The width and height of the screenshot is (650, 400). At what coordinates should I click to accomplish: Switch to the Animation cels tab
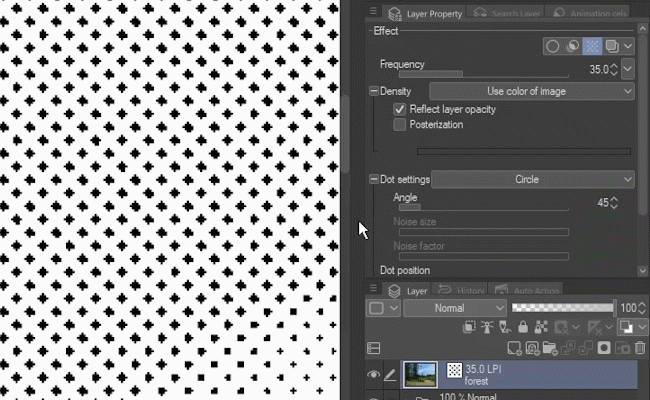pos(589,14)
